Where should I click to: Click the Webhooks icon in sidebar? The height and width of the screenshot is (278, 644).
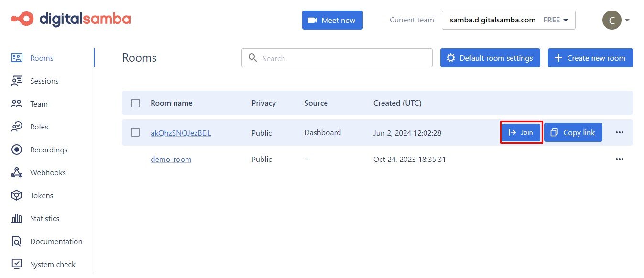[x=17, y=172]
